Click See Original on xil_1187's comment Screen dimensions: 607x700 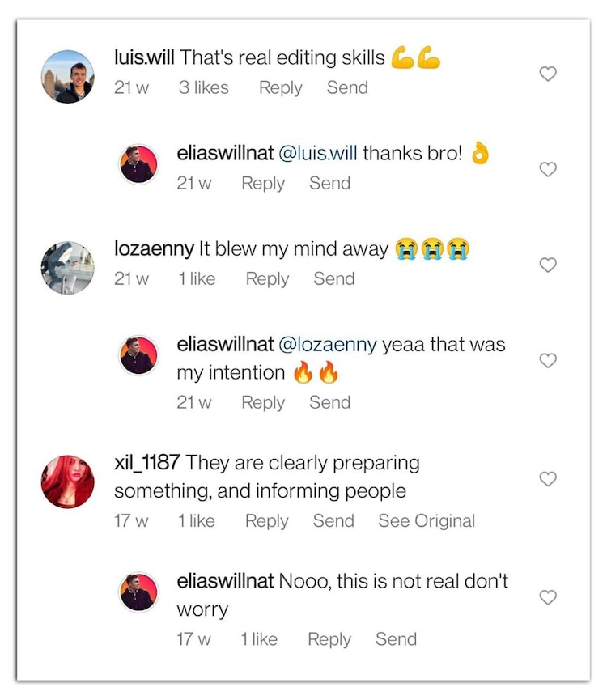(x=427, y=520)
